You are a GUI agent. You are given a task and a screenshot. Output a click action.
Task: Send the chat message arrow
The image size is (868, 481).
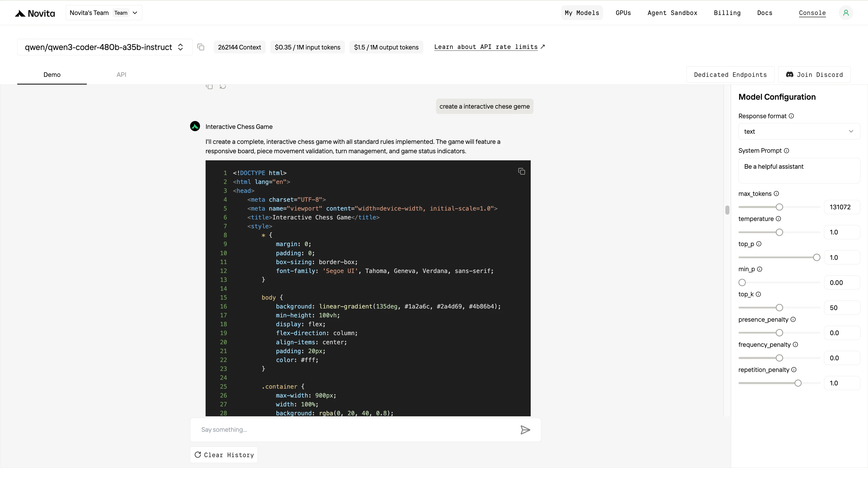click(x=525, y=430)
